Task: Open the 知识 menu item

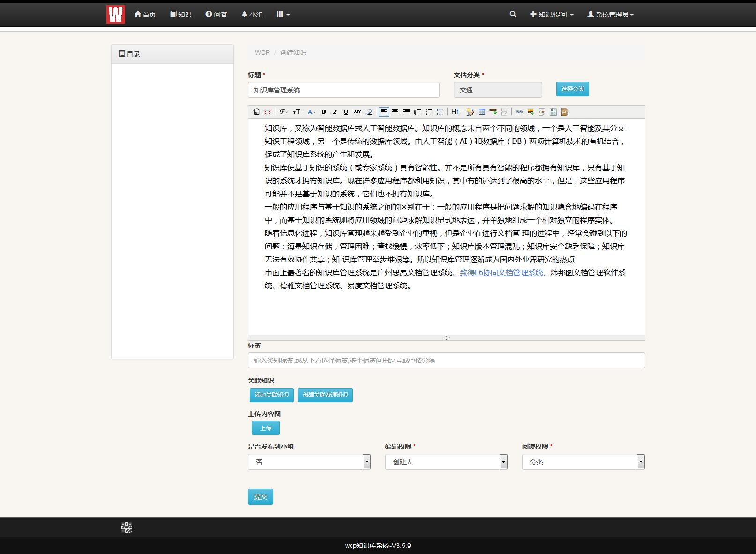Action: 181,15
